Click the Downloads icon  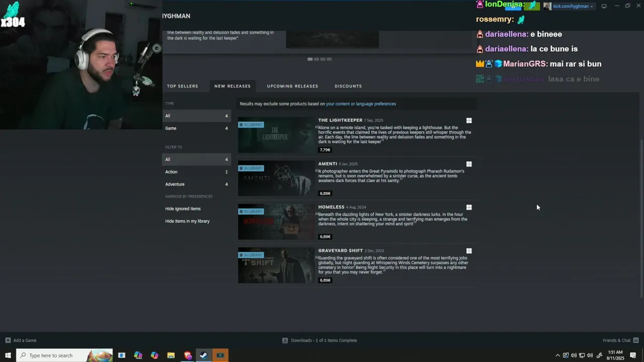(285, 340)
